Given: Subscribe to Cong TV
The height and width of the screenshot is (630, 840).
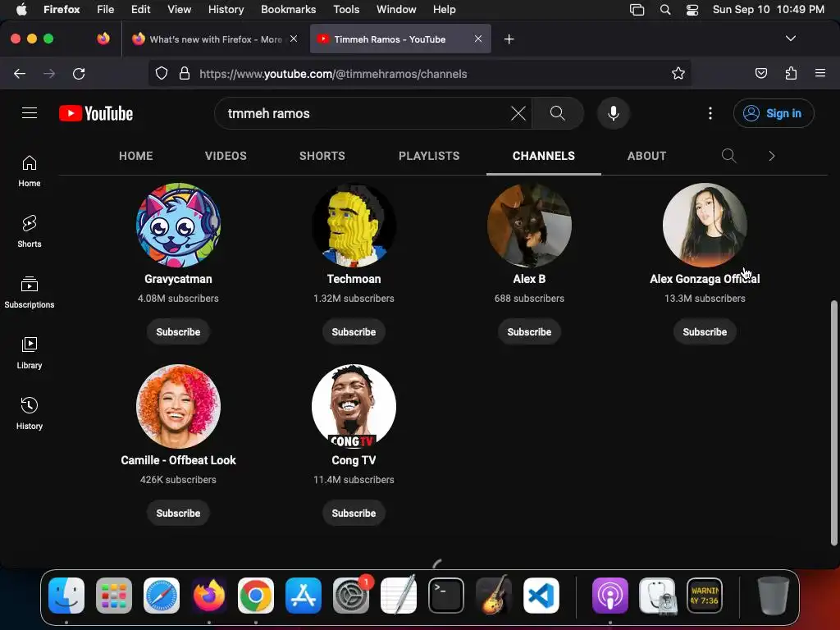Looking at the screenshot, I should pos(354,513).
